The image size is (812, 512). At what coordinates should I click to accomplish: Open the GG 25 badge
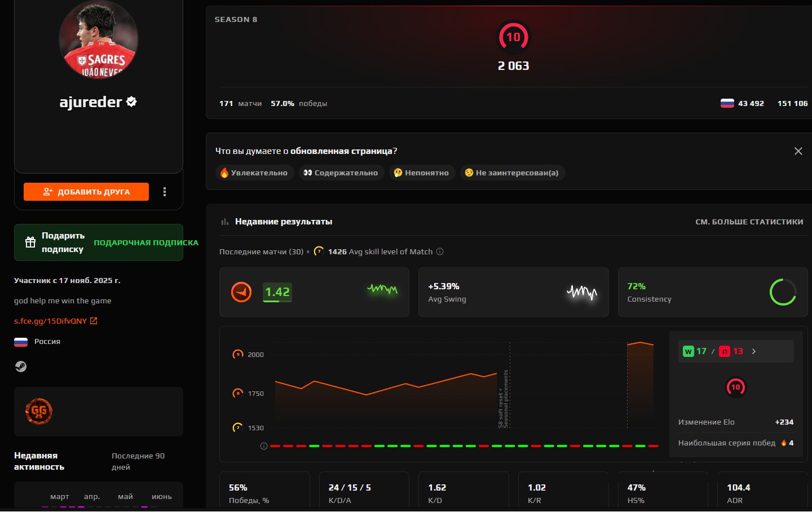tap(39, 412)
